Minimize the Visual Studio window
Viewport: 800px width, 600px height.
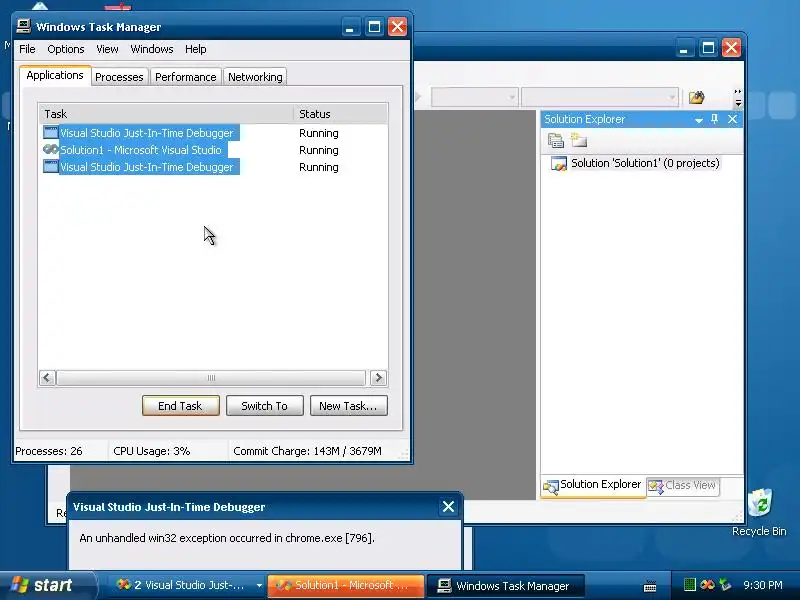tap(684, 48)
